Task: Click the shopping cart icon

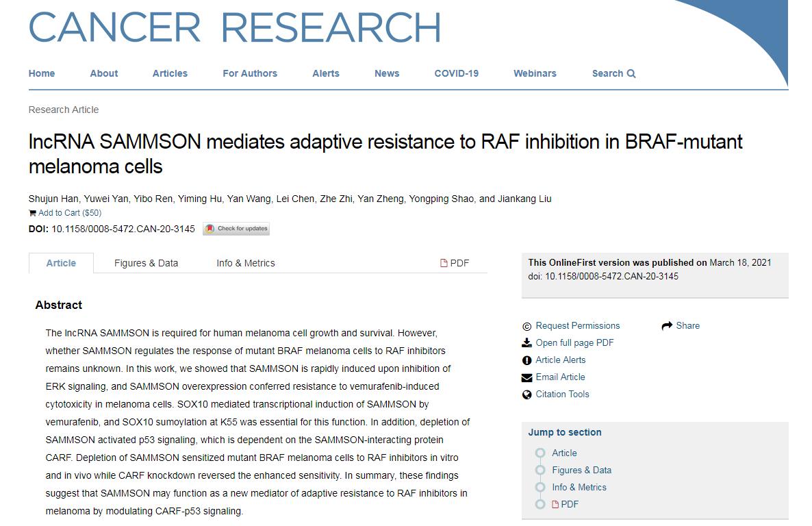Action: (32, 213)
